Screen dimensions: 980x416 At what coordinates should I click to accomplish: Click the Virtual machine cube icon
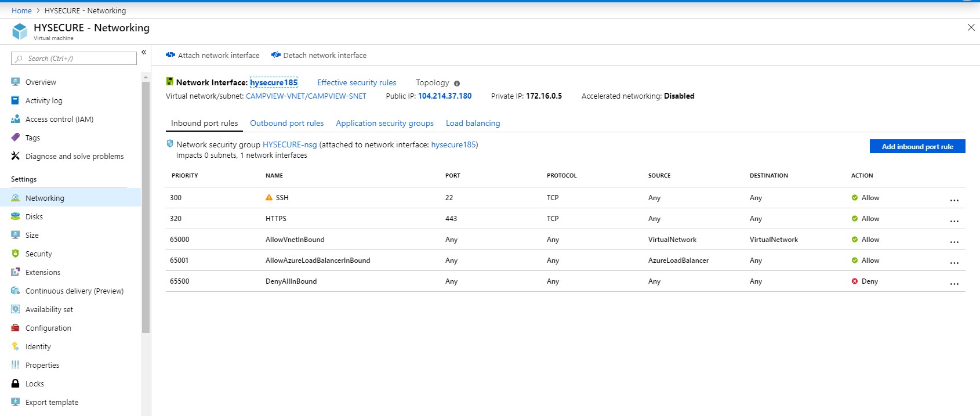click(x=20, y=31)
